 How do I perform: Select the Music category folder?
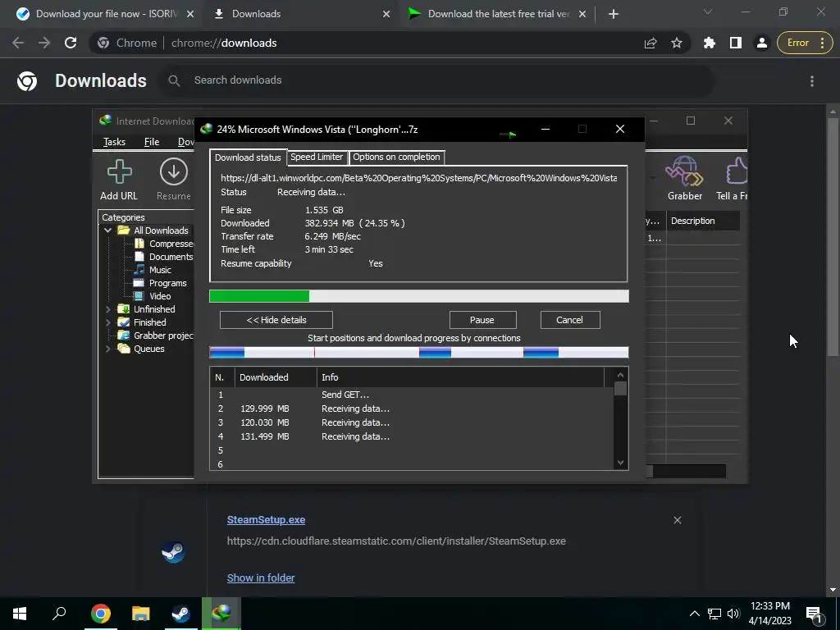(x=153, y=270)
